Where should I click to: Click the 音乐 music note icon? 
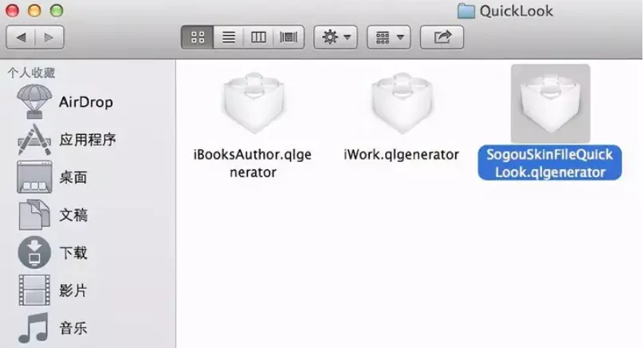[x=33, y=328]
